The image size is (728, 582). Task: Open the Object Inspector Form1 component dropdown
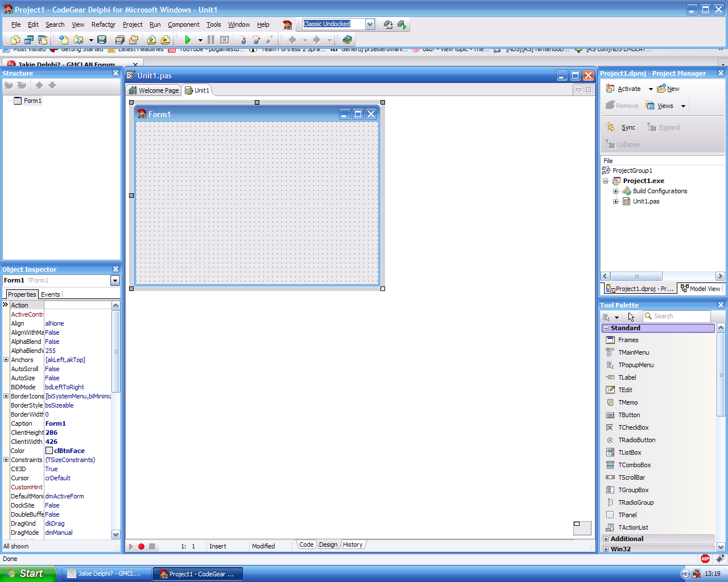coord(115,280)
